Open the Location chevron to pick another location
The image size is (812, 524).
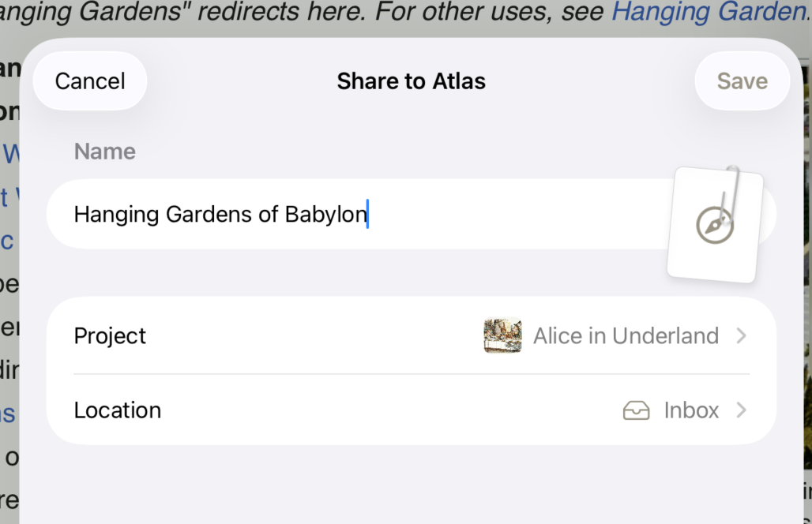pyautogui.click(x=741, y=410)
